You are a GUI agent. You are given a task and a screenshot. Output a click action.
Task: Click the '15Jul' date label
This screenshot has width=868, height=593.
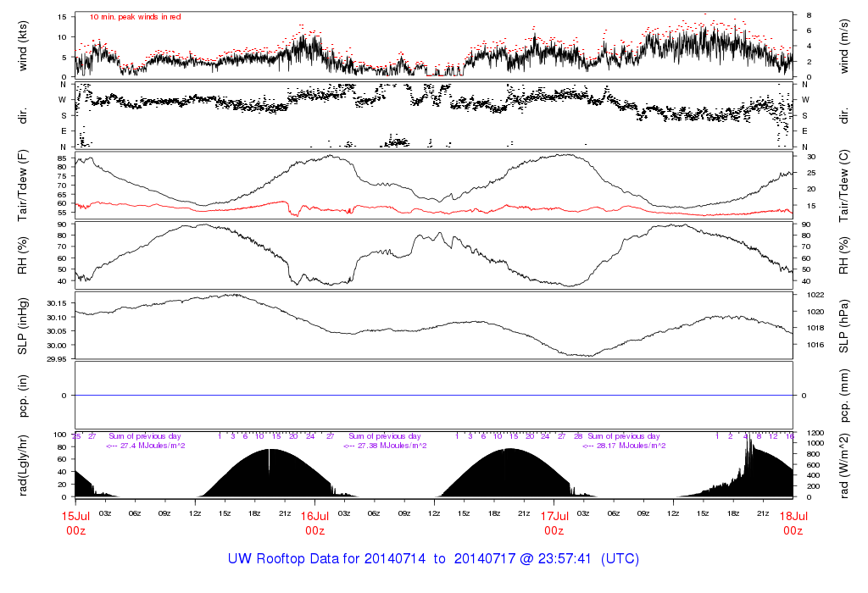(75, 516)
